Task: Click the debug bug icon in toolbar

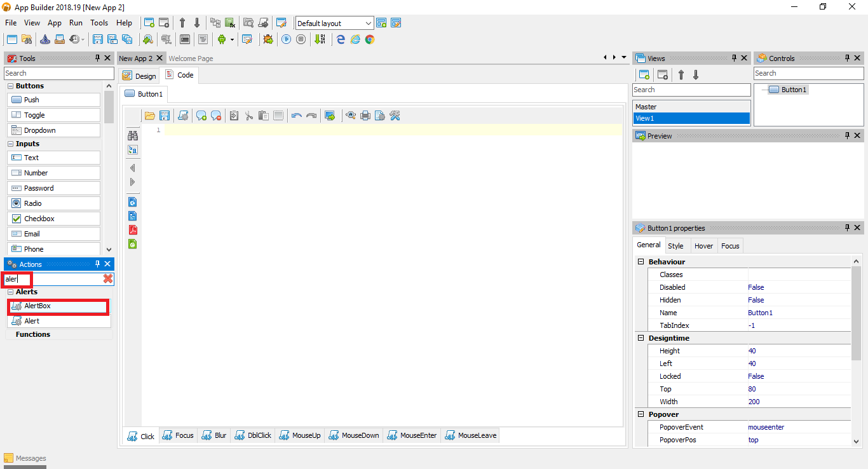Action: [268, 39]
